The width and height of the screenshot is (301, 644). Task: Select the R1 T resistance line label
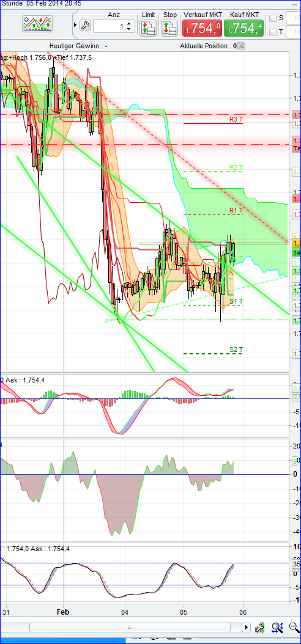click(236, 211)
